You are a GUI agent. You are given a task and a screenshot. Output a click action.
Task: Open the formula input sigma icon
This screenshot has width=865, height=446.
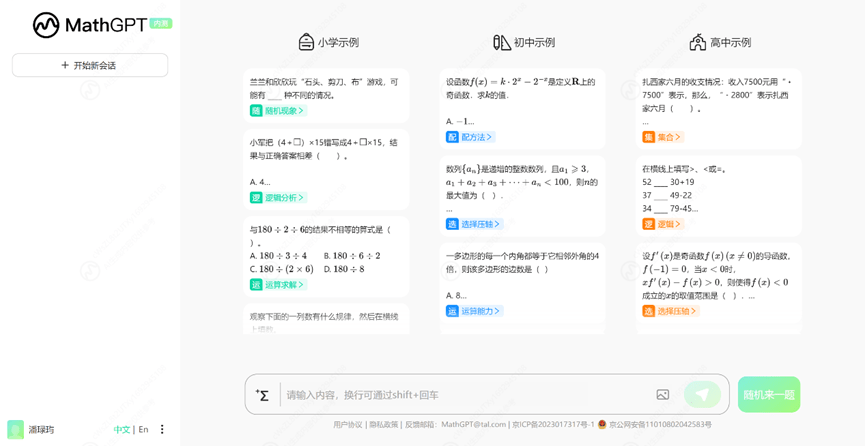[262, 395]
